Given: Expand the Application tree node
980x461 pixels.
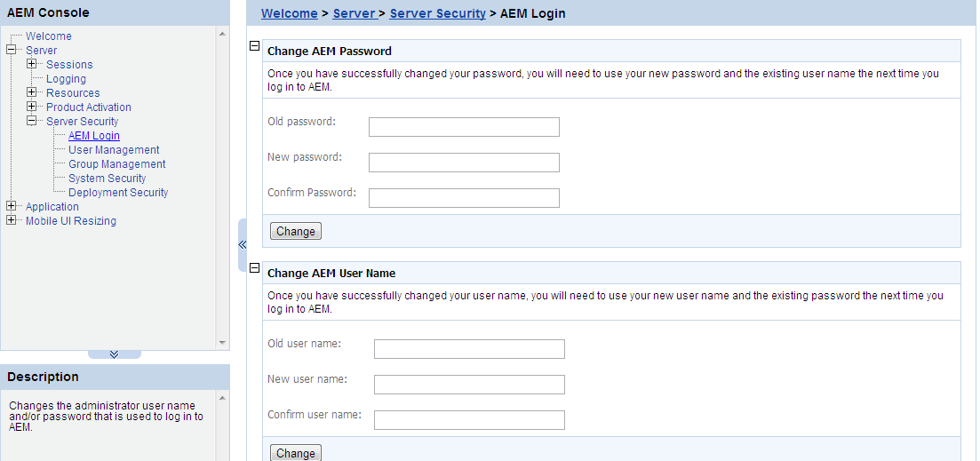Looking at the screenshot, I should click(x=11, y=206).
